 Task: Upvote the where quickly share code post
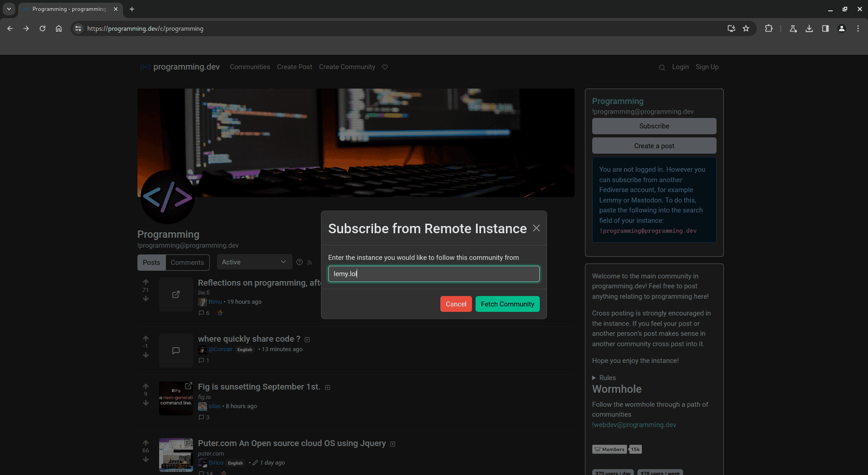tap(146, 339)
